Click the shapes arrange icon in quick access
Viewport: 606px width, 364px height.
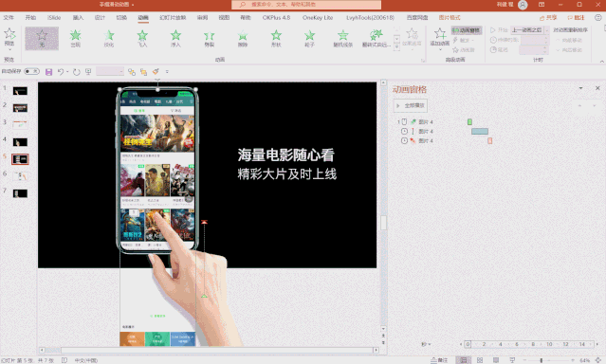[132, 72]
